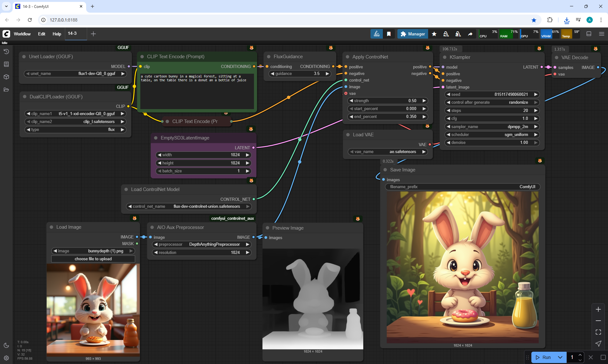Open the queue history sidebar icon
The image size is (608, 364).
[x=6, y=52]
